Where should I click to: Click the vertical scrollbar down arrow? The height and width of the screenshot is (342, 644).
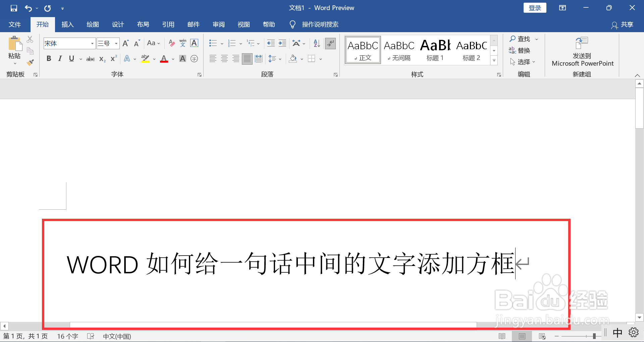point(639,317)
